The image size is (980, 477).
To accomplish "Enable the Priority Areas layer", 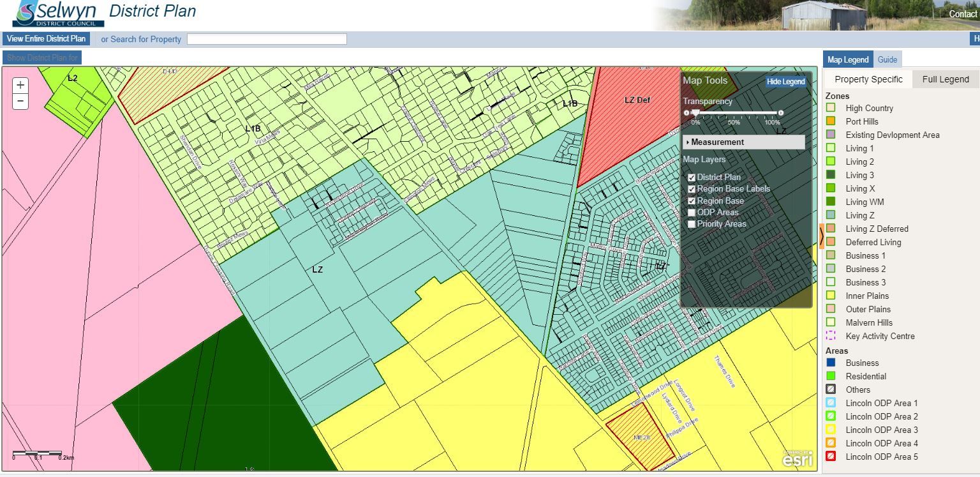I will 692,224.
